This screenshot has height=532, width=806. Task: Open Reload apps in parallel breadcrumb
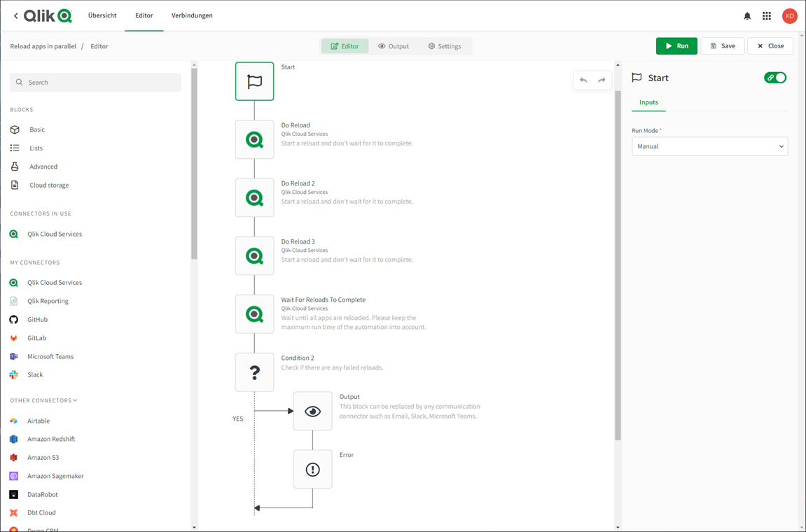tap(43, 46)
